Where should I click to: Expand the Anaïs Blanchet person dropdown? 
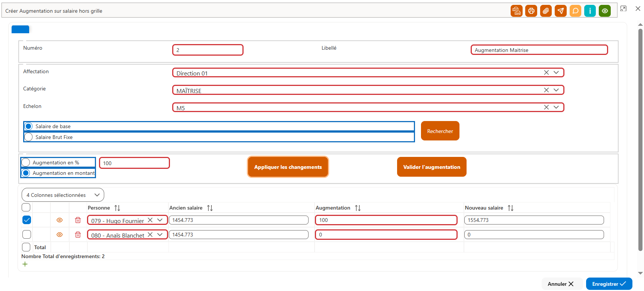coord(160,235)
